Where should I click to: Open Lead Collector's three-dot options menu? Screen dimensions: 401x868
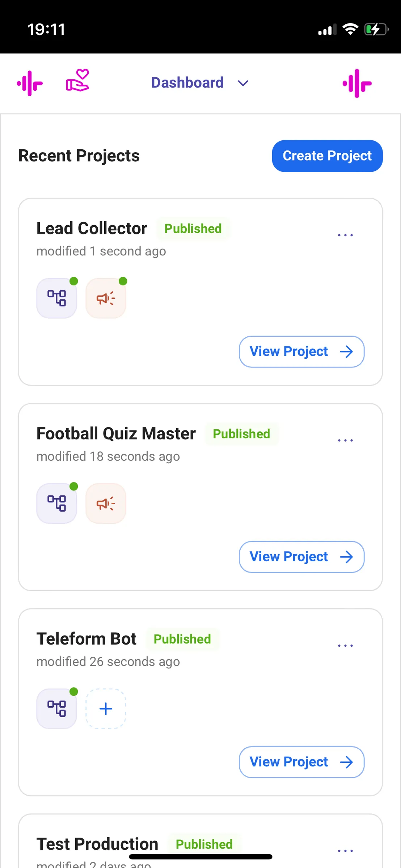(345, 235)
